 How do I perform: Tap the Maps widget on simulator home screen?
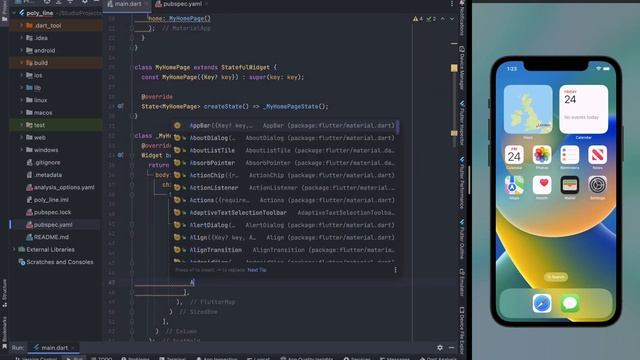tap(528, 109)
